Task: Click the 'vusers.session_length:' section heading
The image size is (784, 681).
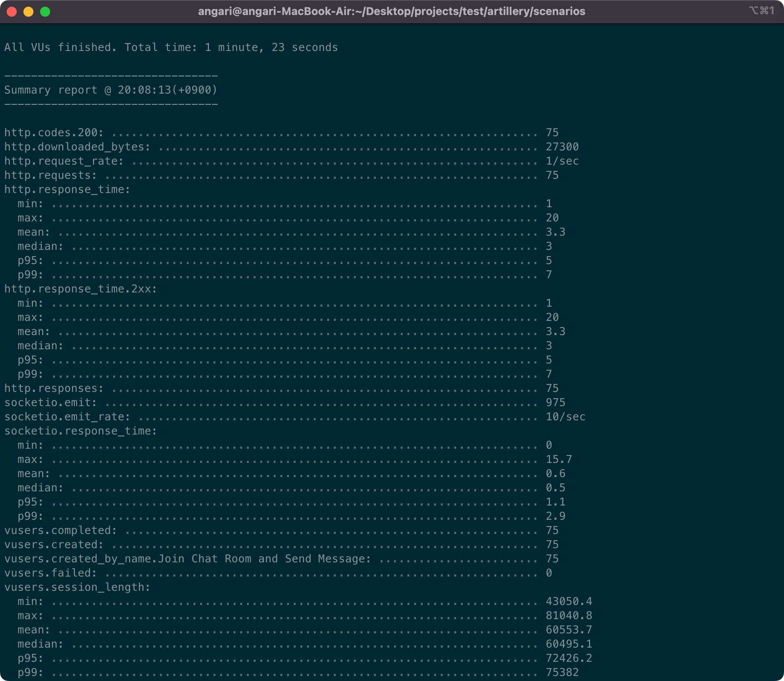Action: point(77,587)
